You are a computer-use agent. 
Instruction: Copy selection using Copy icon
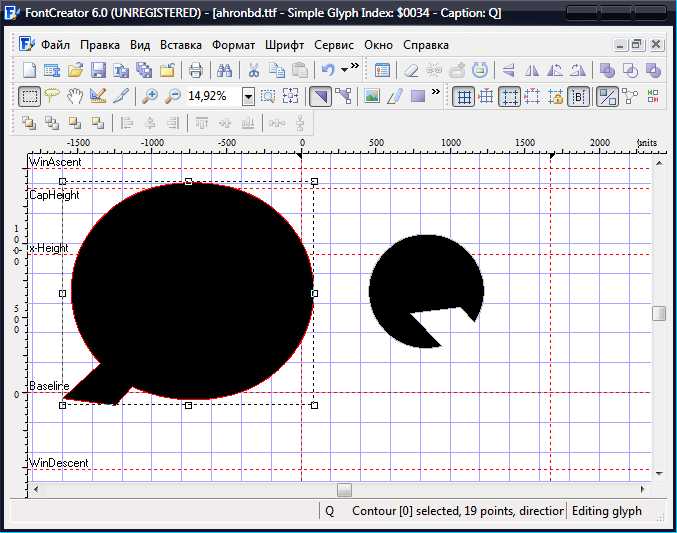click(276, 70)
